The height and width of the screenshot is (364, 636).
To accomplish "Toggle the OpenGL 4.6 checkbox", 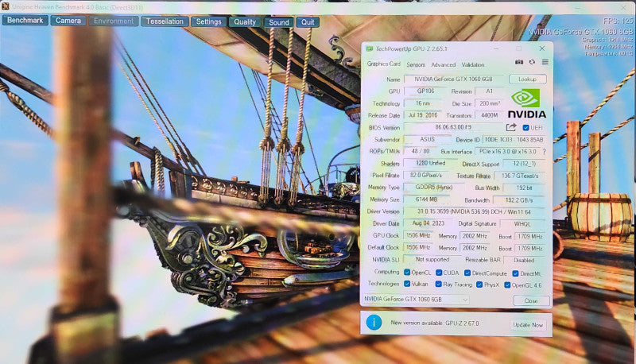I will (x=507, y=285).
